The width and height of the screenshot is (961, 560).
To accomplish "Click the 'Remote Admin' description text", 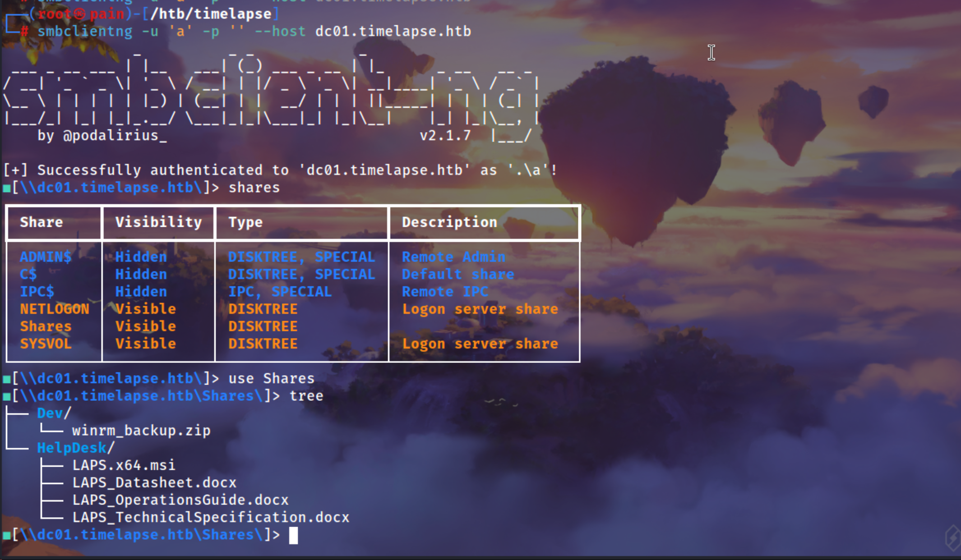I will click(x=453, y=257).
